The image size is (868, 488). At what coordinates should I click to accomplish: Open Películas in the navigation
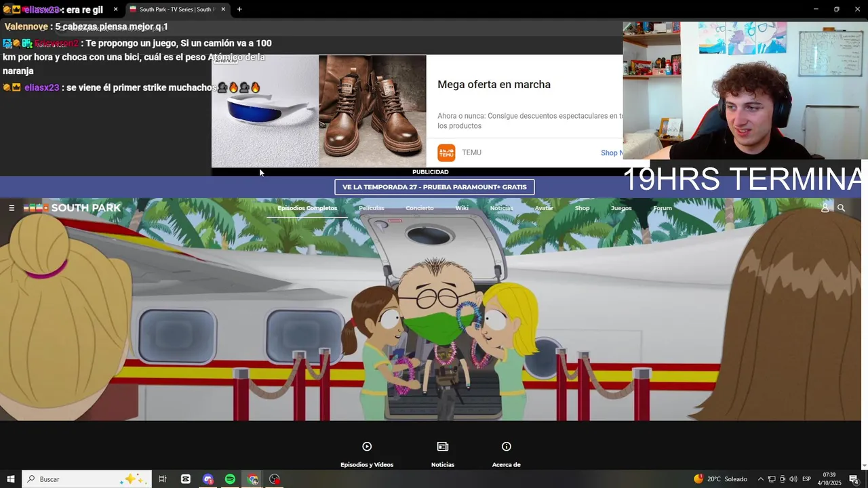click(372, 208)
